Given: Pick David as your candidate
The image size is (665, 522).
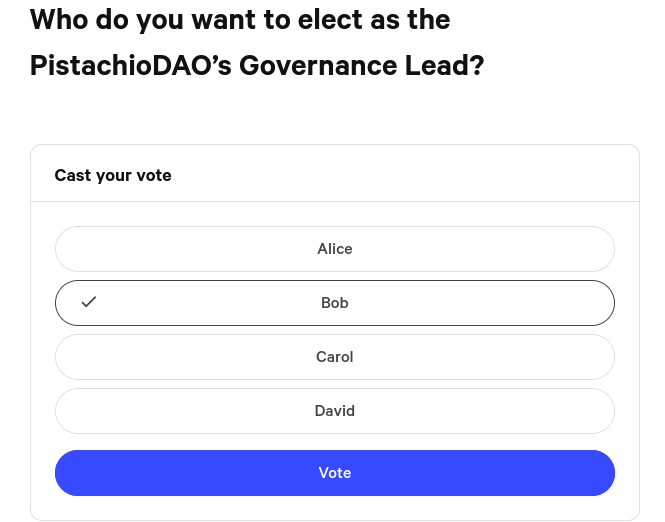Looking at the screenshot, I should click(x=334, y=411).
